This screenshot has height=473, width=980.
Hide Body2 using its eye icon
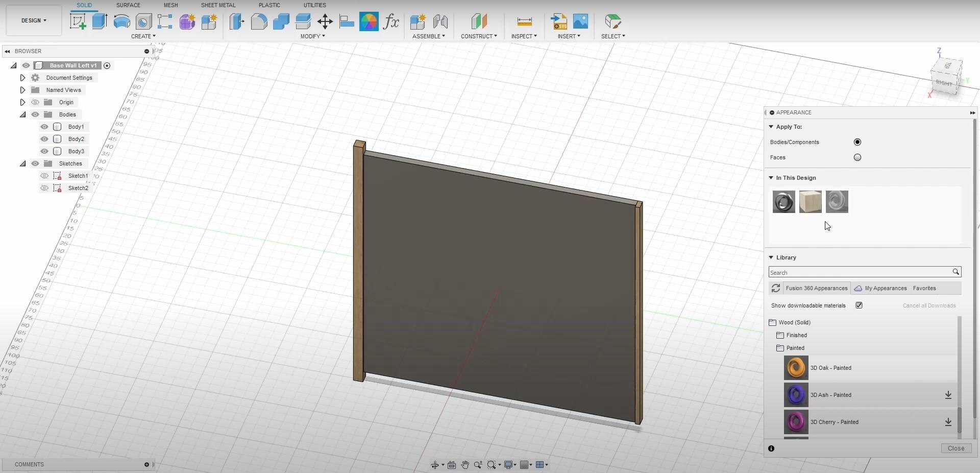coord(44,139)
